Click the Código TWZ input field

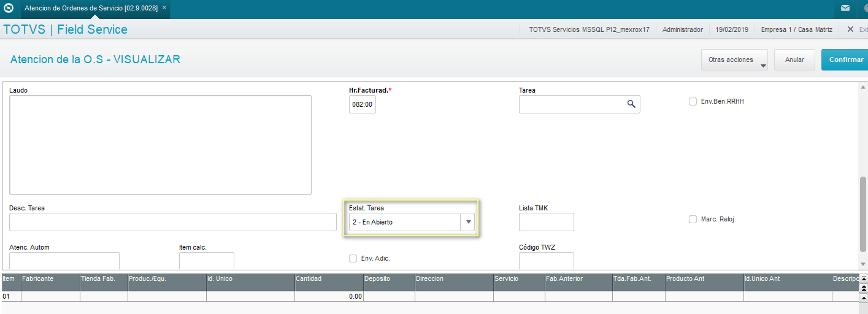tap(547, 261)
